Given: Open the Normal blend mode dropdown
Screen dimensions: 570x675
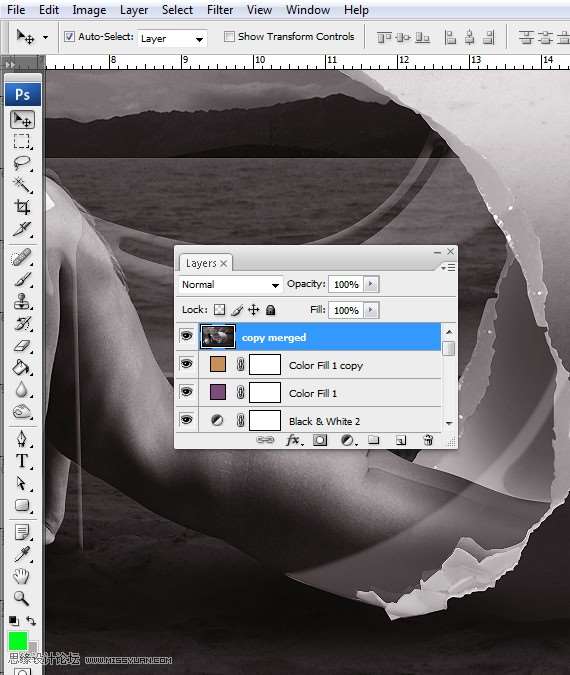Looking at the screenshot, I should point(231,285).
